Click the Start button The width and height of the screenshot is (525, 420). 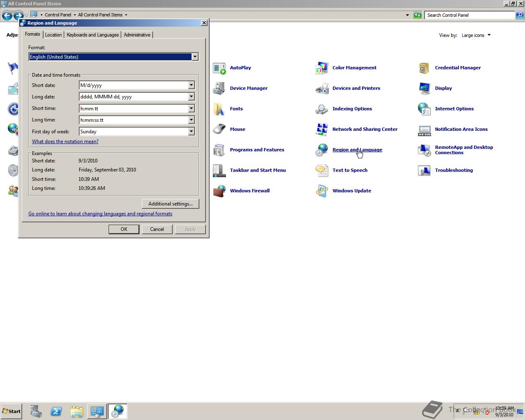[11, 411]
